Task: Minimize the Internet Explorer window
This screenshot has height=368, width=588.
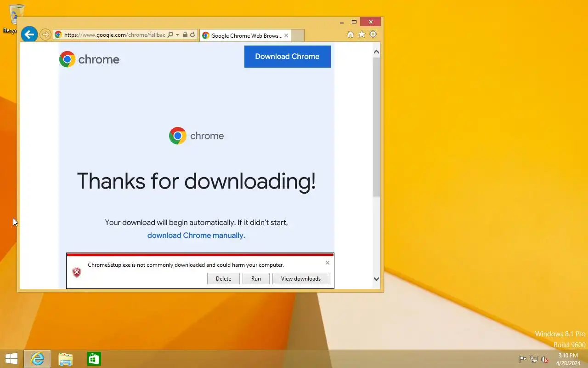Action: coord(342,22)
